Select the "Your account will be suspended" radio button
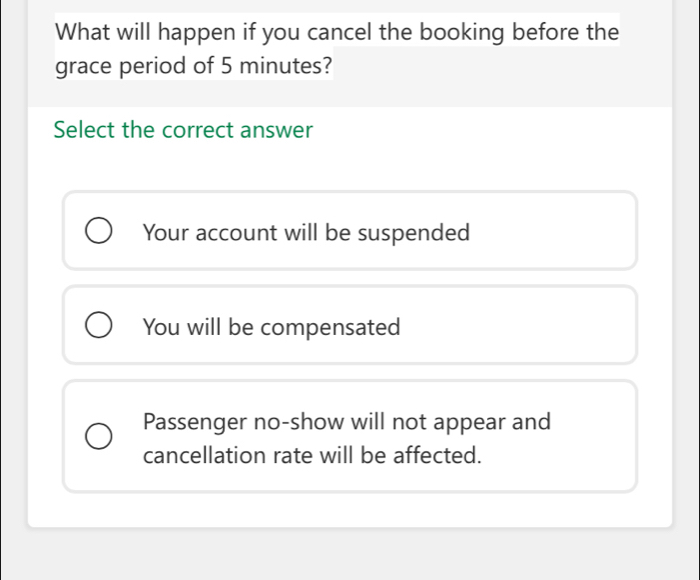 click(x=98, y=233)
